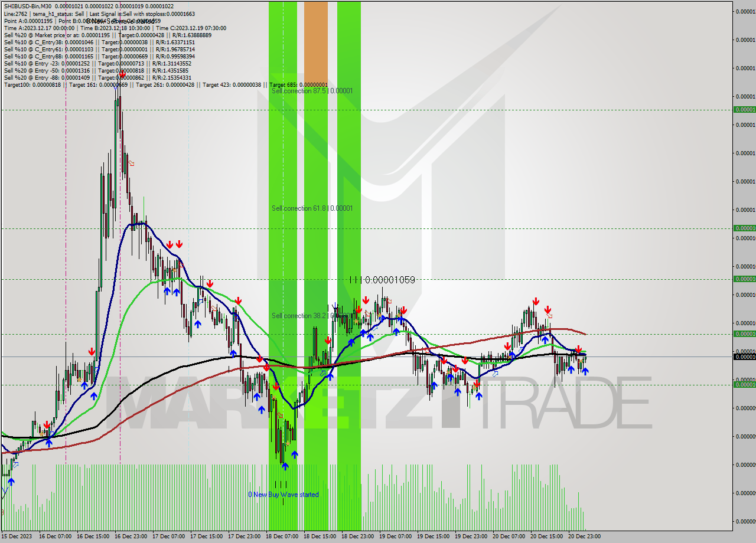Click the '20 Dec 15:00' time label
The image size is (756, 543).
pyautogui.click(x=546, y=537)
